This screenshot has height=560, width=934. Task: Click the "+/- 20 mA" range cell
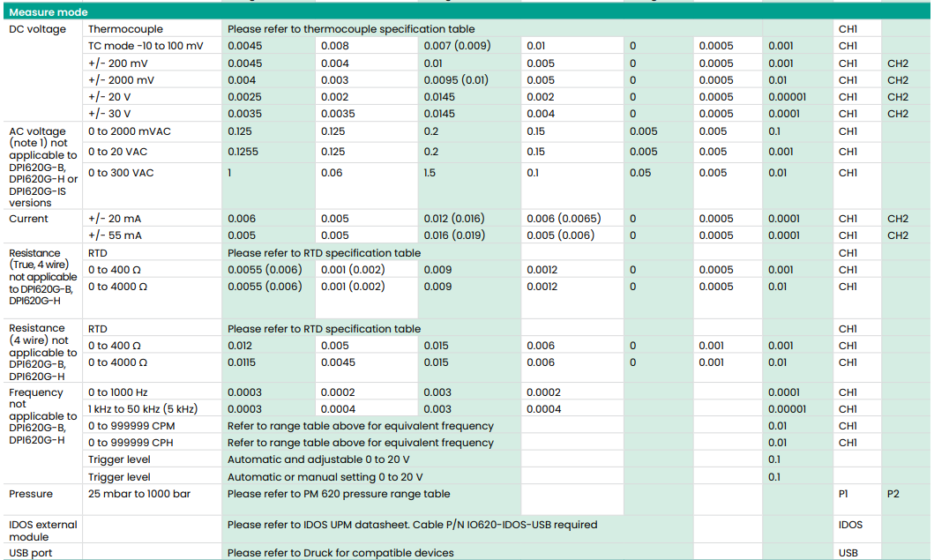[115, 219]
